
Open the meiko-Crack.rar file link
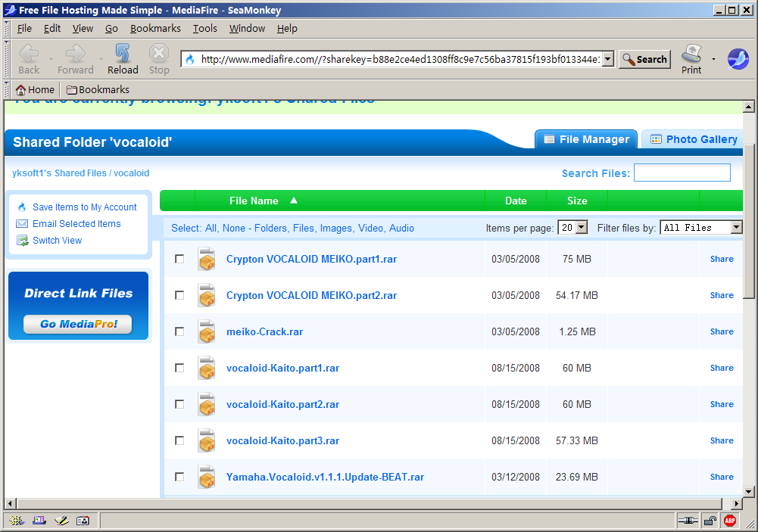pos(264,332)
